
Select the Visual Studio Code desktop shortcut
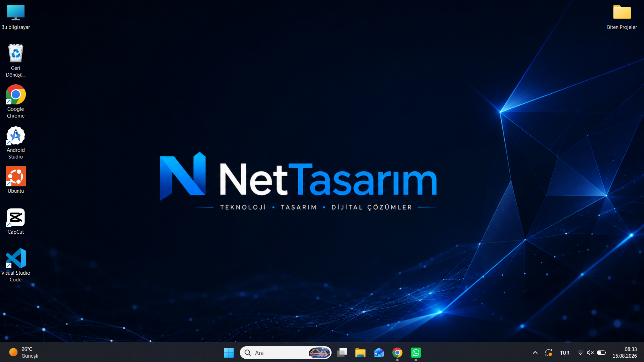coord(15,266)
